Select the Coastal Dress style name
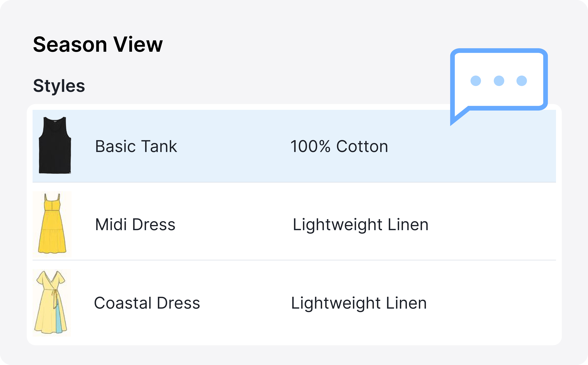The image size is (588, 365). click(147, 303)
